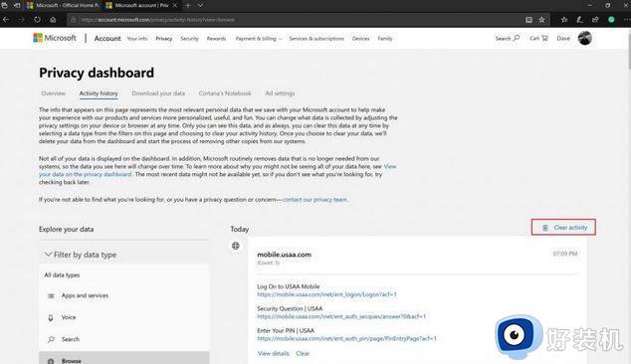
Task: Click Clear under the mobile.usaa.com entry
Action: coord(303,353)
